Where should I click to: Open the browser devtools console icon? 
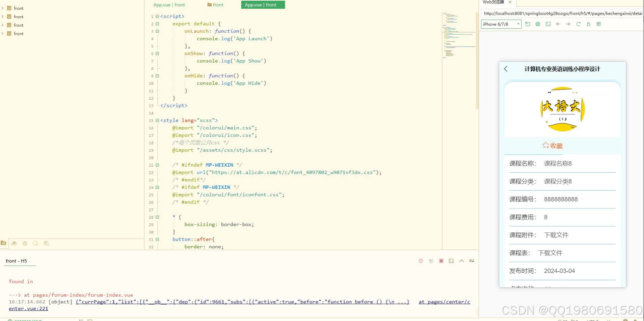click(x=548, y=24)
